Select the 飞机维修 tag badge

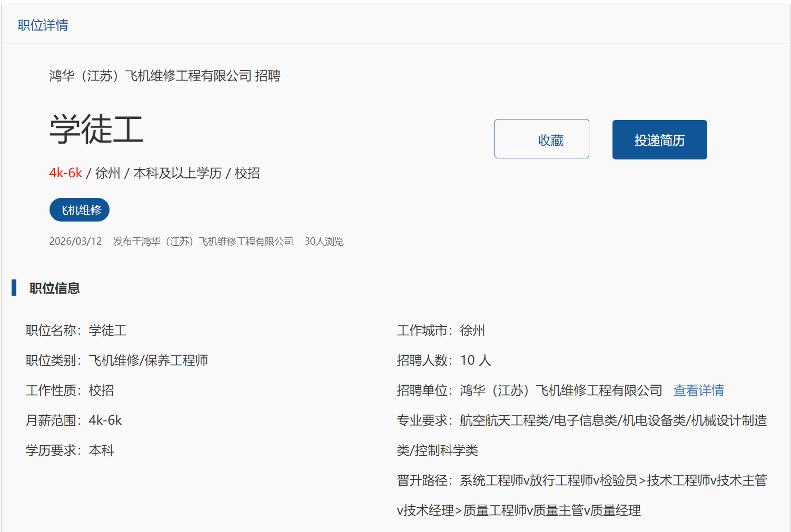pyautogui.click(x=80, y=210)
